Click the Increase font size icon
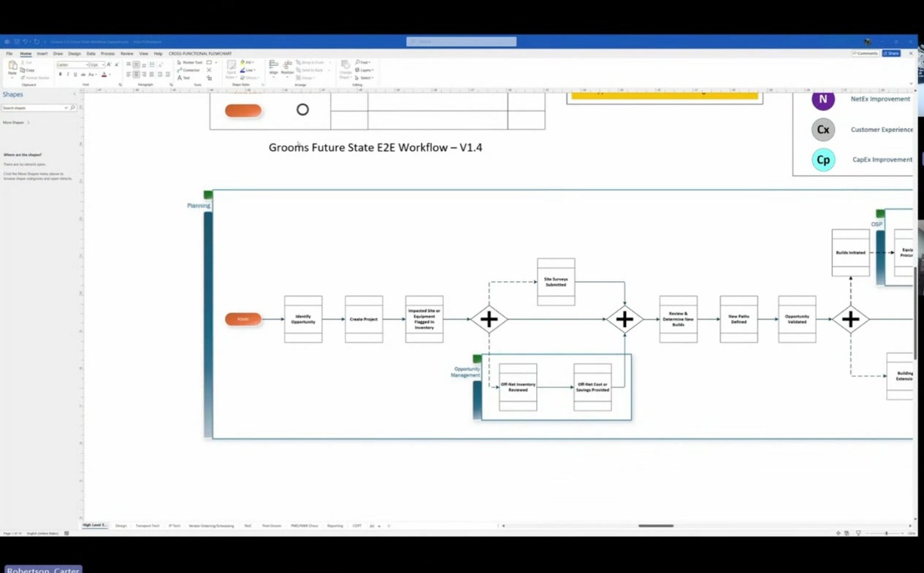924x573 pixels. (x=109, y=65)
